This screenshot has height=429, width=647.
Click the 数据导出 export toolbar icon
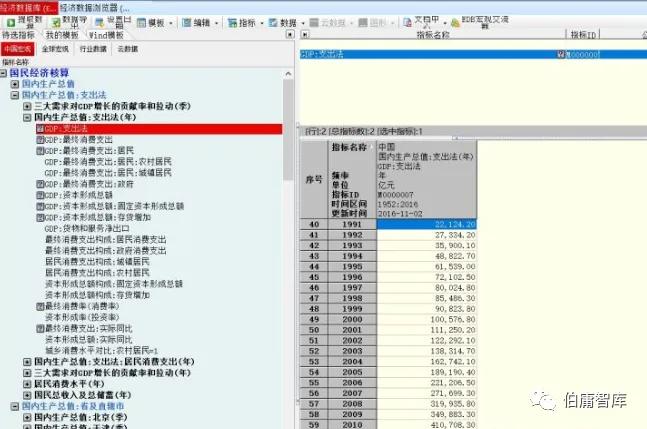[x=56, y=22]
